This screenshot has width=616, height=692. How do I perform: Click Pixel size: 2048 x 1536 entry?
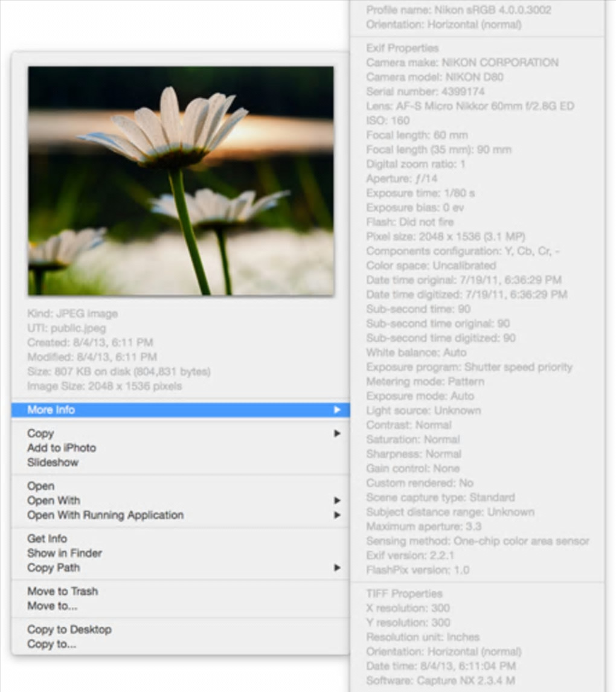(445, 237)
